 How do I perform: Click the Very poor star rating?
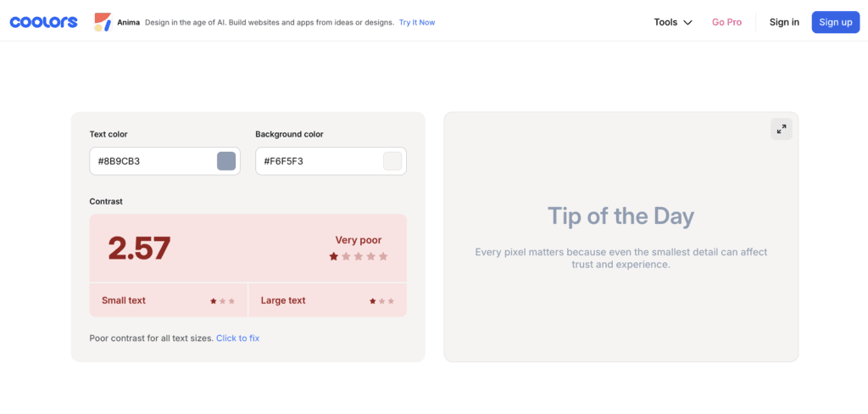coord(358,256)
